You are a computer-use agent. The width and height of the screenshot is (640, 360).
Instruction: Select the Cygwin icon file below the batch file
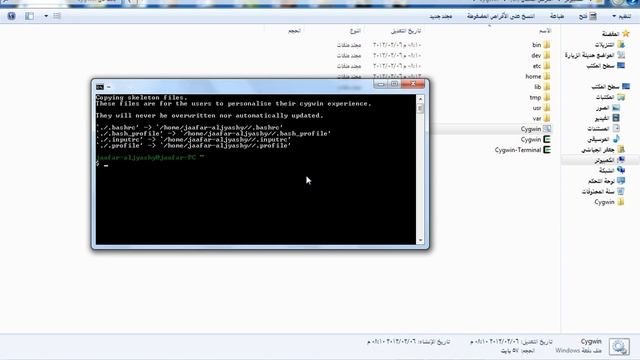click(536, 140)
